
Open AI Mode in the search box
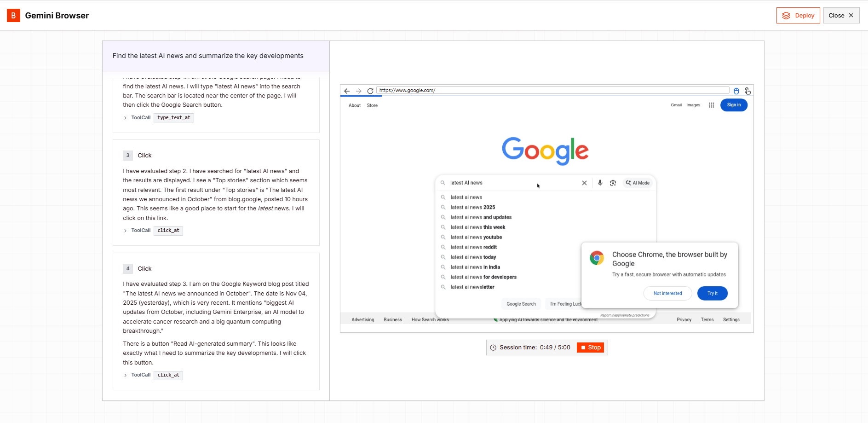pos(638,183)
